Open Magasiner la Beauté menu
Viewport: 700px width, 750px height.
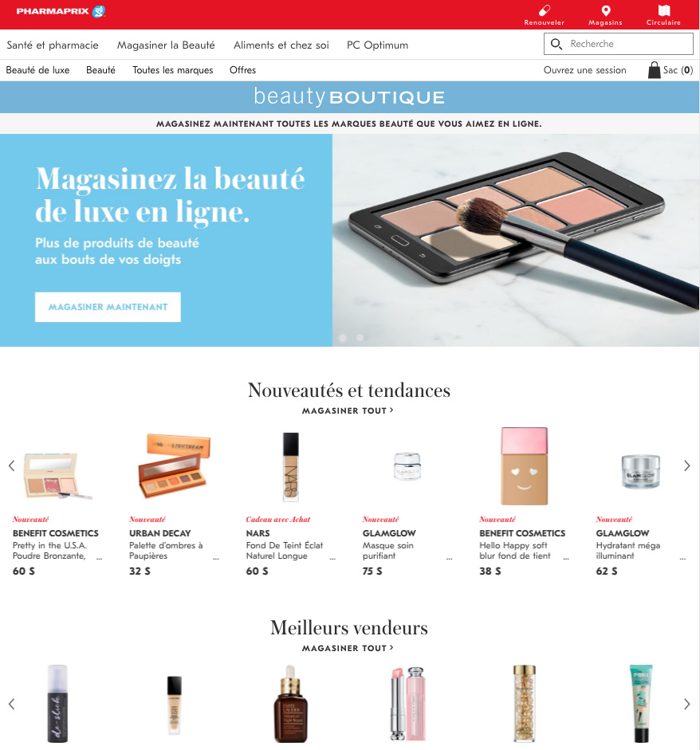click(x=166, y=45)
